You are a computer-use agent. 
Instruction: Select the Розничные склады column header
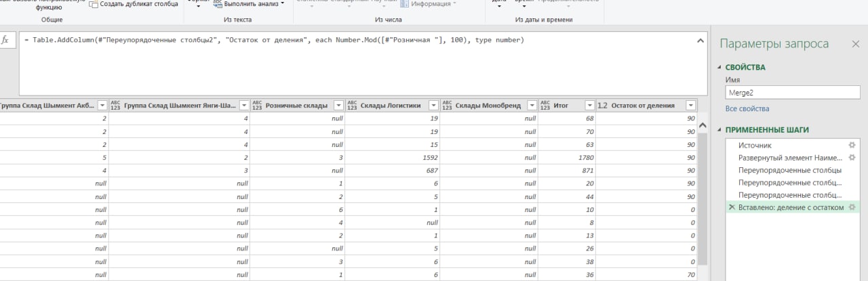(296, 106)
